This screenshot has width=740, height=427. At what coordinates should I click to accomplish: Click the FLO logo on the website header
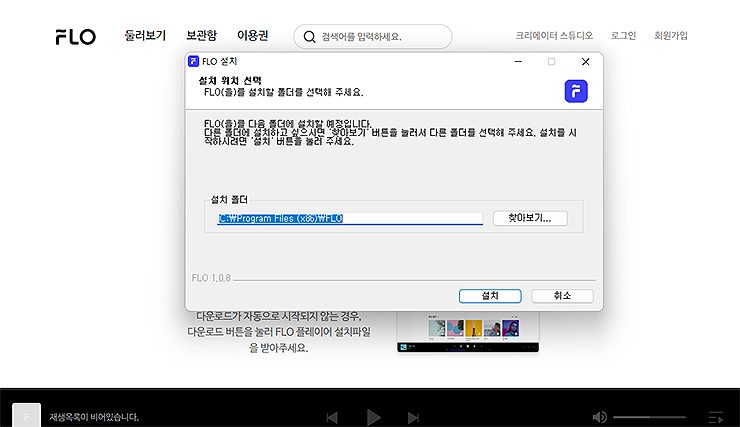coord(76,36)
